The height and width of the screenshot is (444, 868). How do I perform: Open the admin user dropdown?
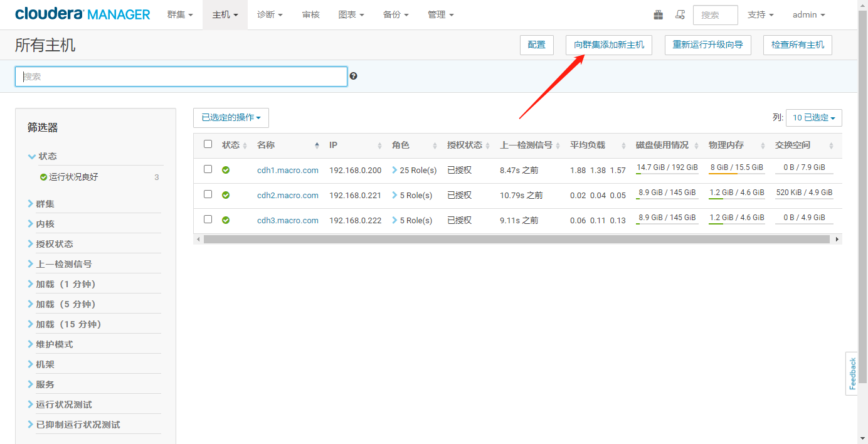point(808,14)
